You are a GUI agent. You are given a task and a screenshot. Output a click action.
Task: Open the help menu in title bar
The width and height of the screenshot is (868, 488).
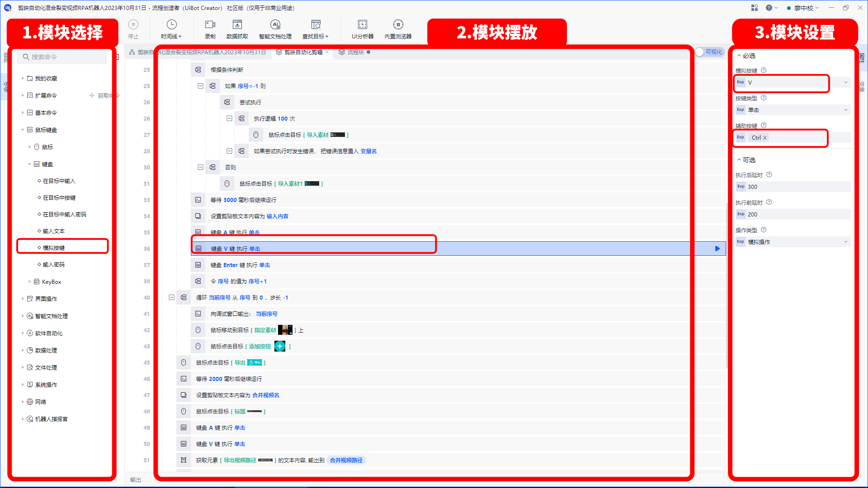click(x=772, y=8)
